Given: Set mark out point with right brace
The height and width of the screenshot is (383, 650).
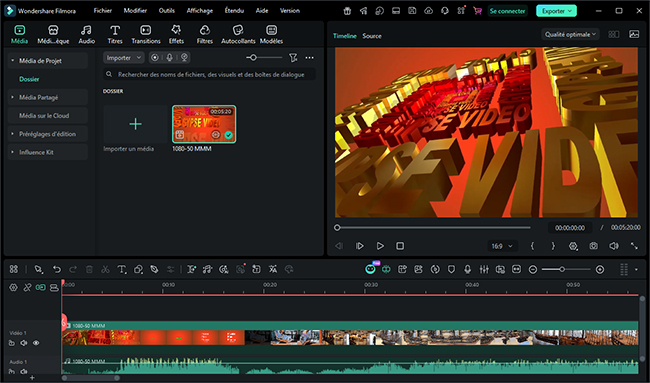Looking at the screenshot, I should coord(553,246).
